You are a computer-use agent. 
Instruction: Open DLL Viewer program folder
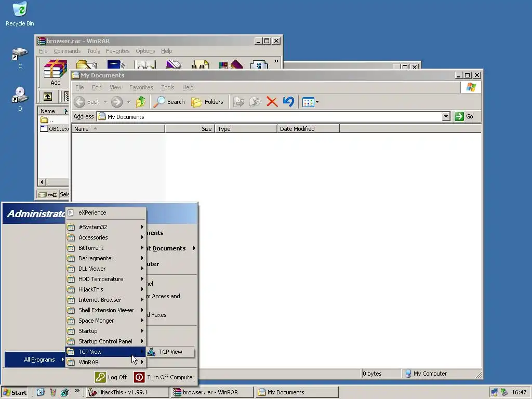[106, 269]
